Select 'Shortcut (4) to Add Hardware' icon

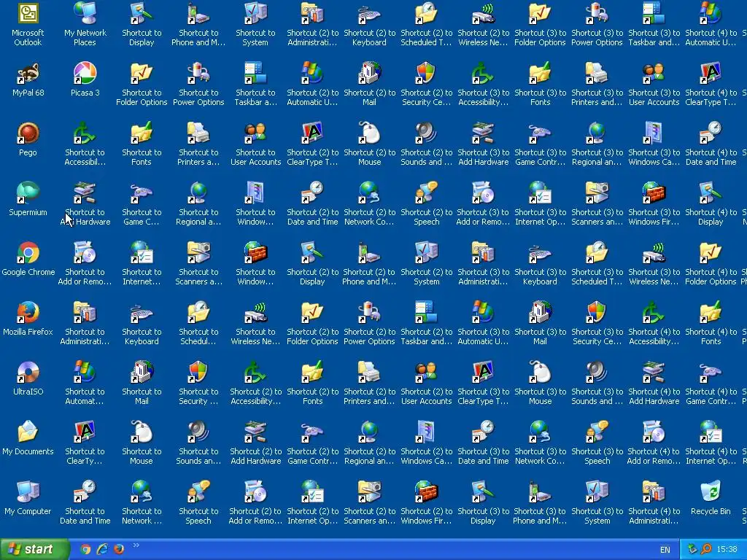(x=654, y=384)
